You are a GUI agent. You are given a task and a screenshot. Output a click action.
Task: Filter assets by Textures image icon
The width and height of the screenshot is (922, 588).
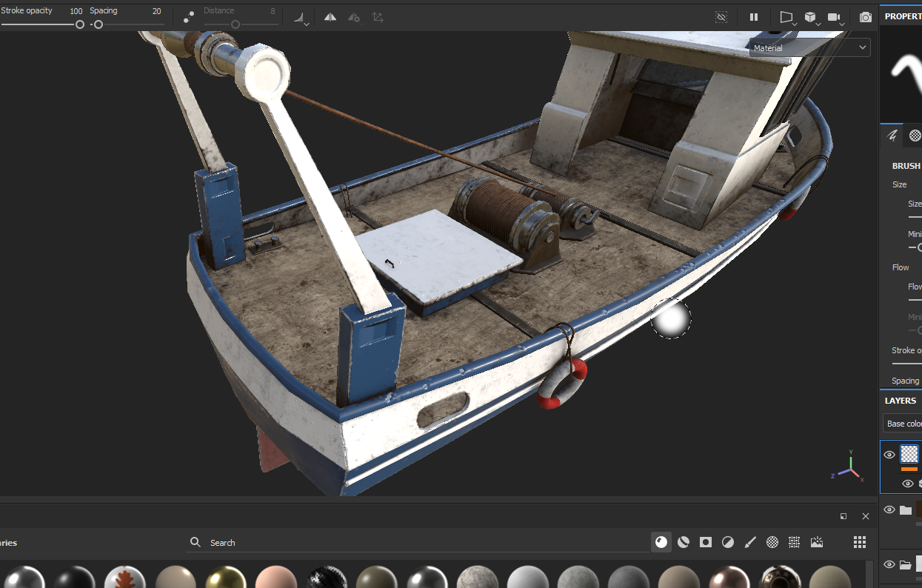point(816,542)
